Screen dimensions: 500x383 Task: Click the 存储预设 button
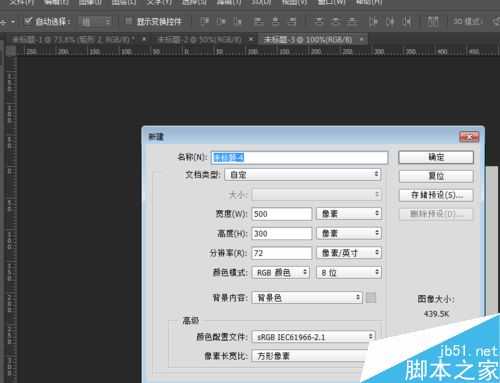(436, 195)
